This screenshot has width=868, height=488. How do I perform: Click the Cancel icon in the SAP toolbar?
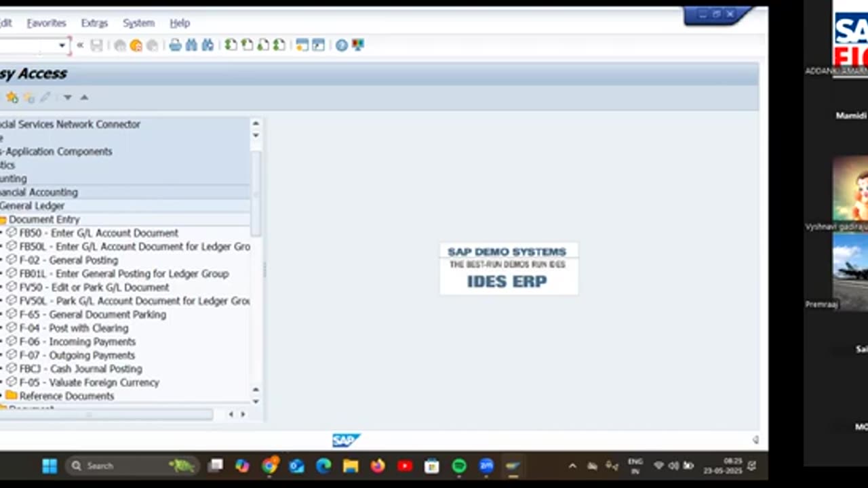tap(153, 45)
